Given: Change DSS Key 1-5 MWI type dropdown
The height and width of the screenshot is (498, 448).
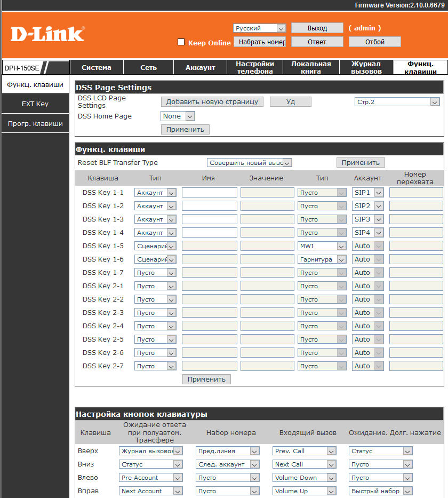Looking at the screenshot, I should (x=322, y=246).
